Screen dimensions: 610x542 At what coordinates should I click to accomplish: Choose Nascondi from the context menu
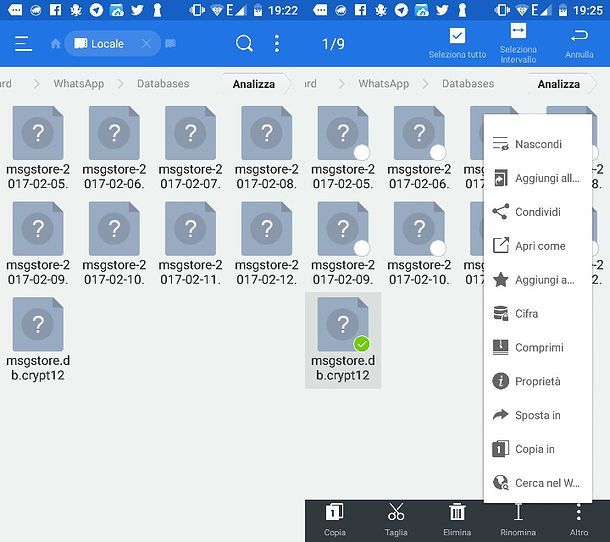tap(538, 145)
